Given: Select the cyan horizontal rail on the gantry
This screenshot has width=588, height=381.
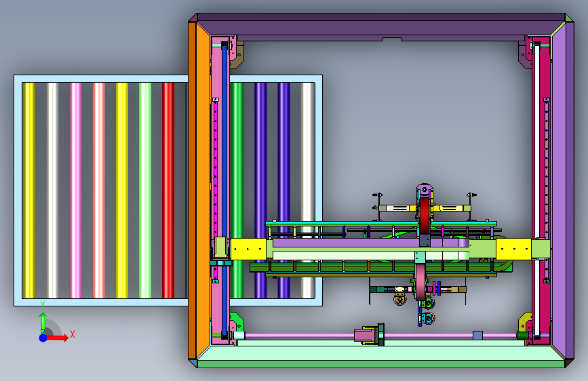Looking at the screenshot, I should 381,224.
